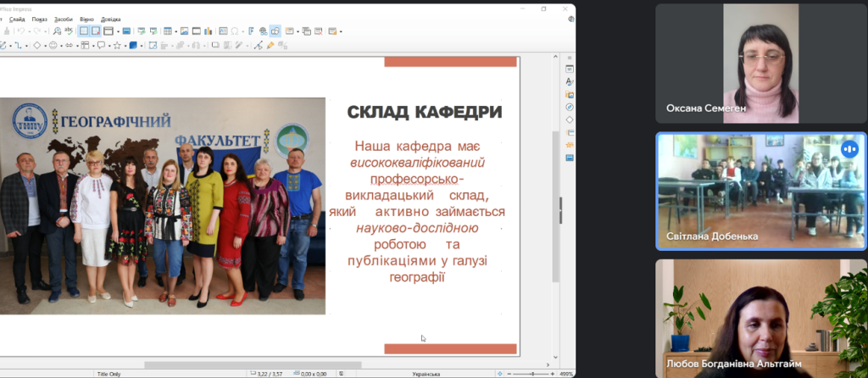Viewport: 868px width, 378px height.
Task: Click the Special Character omega icon
Action: point(235,31)
